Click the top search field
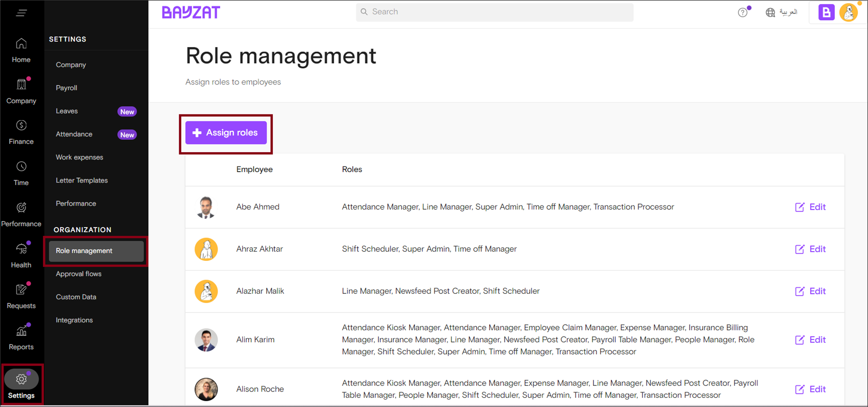868x407 pixels. point(494,12)
